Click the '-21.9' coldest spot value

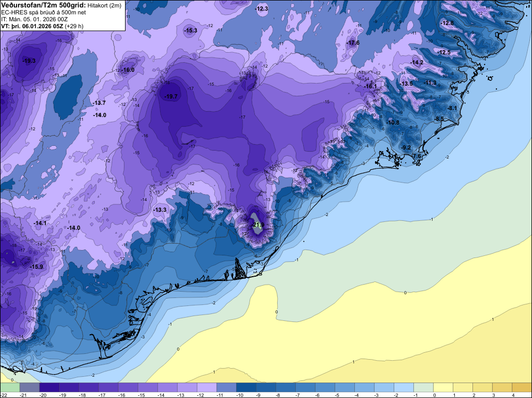point(258,225)
